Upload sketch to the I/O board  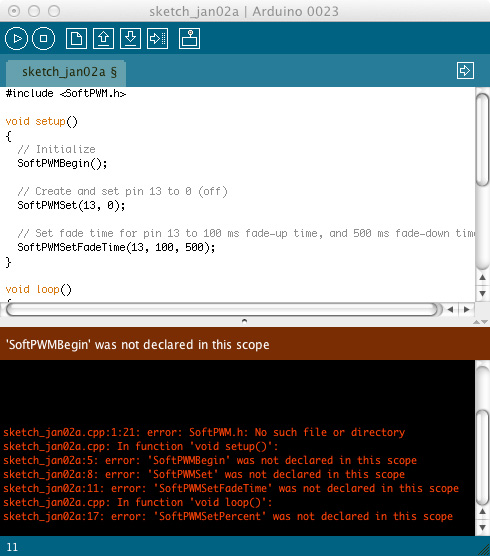pos(157,38)
